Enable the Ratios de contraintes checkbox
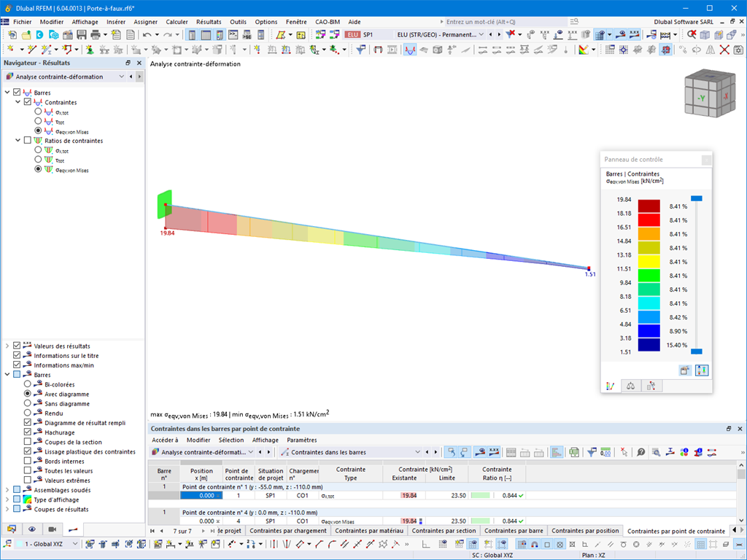 (28, 141)
